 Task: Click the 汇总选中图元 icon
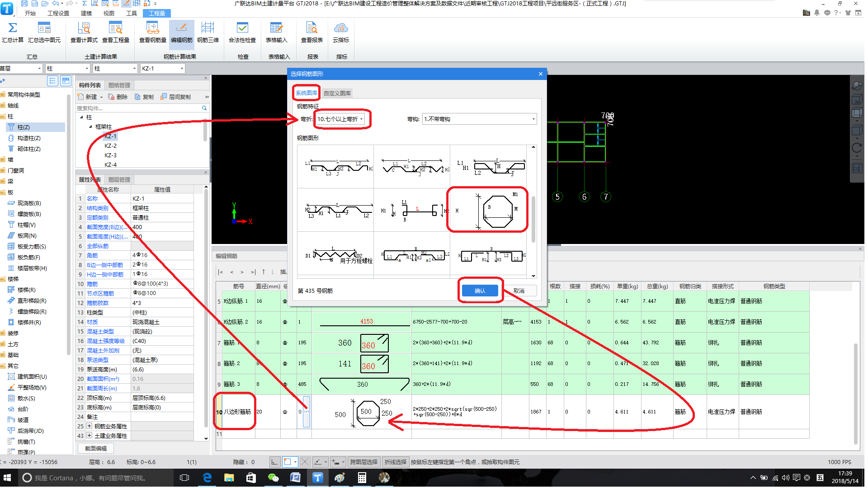tap(44, 28)
